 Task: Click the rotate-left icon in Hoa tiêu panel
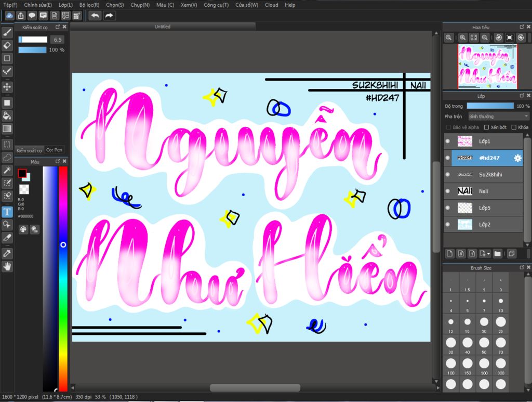(498, 37)
